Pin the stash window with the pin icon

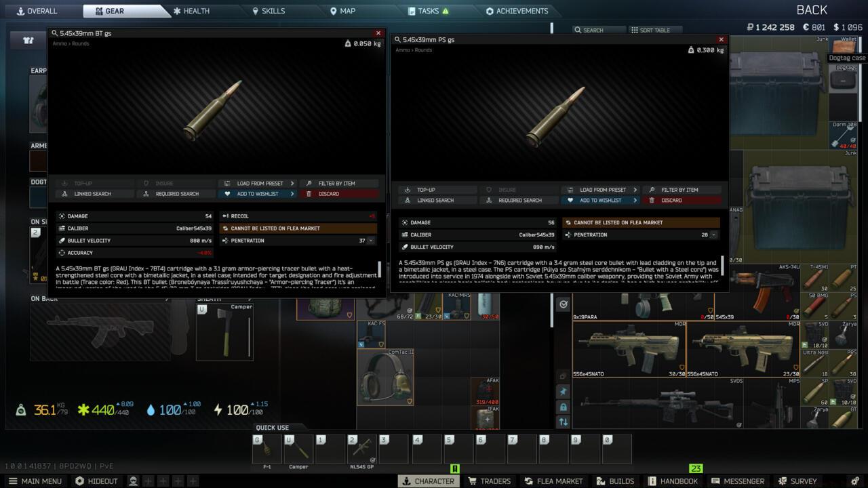tap(564, 390)
